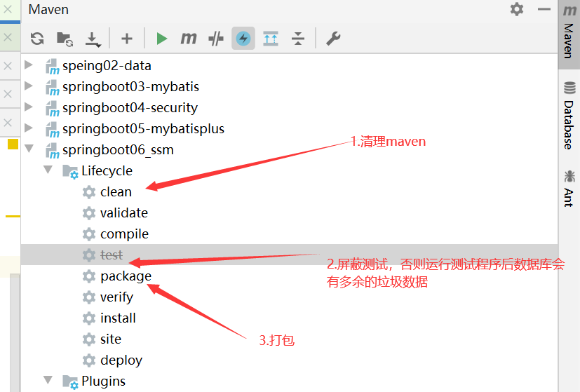Select springboot06_ssm project
Viewport: 580px width, 392px height.
click(118, 150)
